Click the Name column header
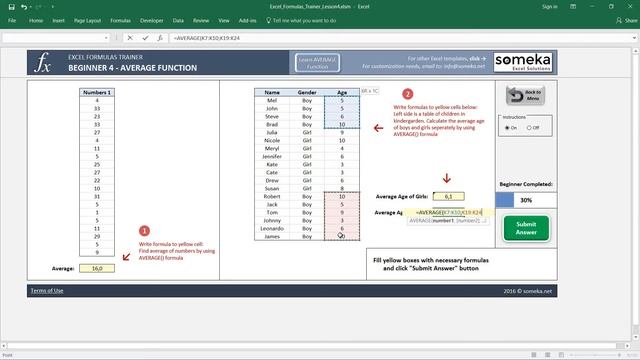 pos(272,92)
